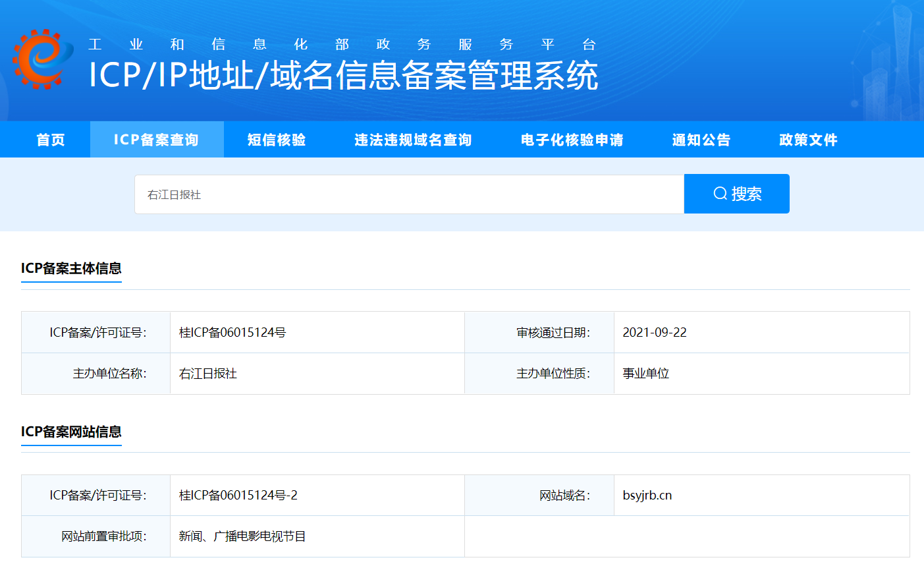Open the ICP备案查询 tab
Screen dimensions: 924x570
pyautogui.click(x=157, y=140)
